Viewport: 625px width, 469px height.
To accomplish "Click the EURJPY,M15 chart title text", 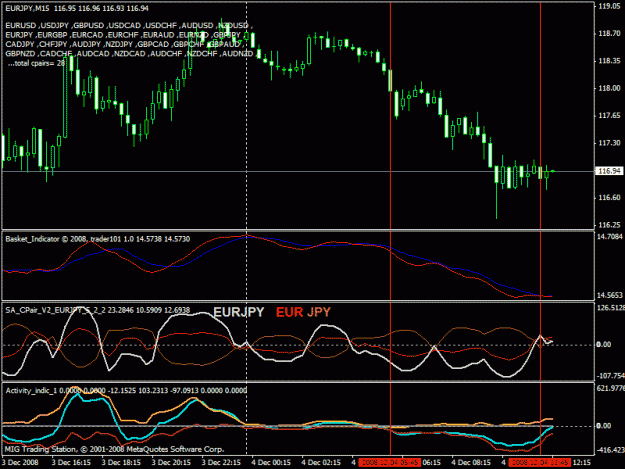I will [77, 8].
